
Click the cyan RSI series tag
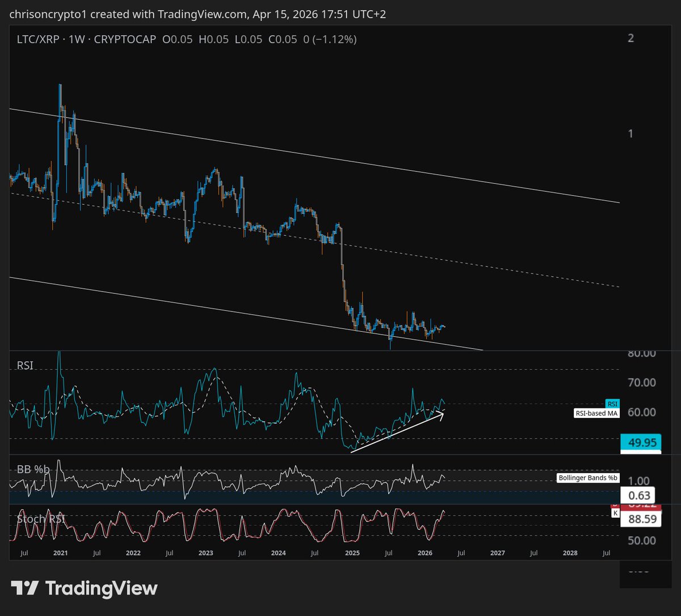tap(612, 404)
